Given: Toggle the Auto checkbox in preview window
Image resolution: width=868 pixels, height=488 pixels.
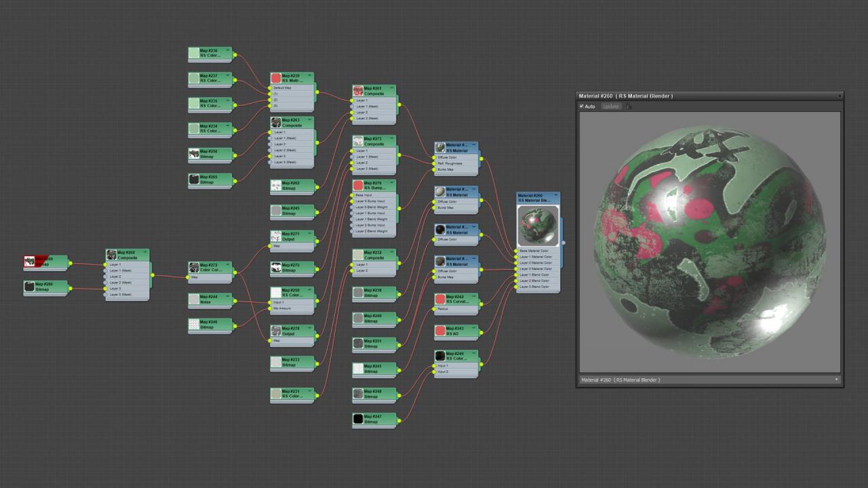Looking at the screenshot, I should pyautogui.click(x=582, y=106).
